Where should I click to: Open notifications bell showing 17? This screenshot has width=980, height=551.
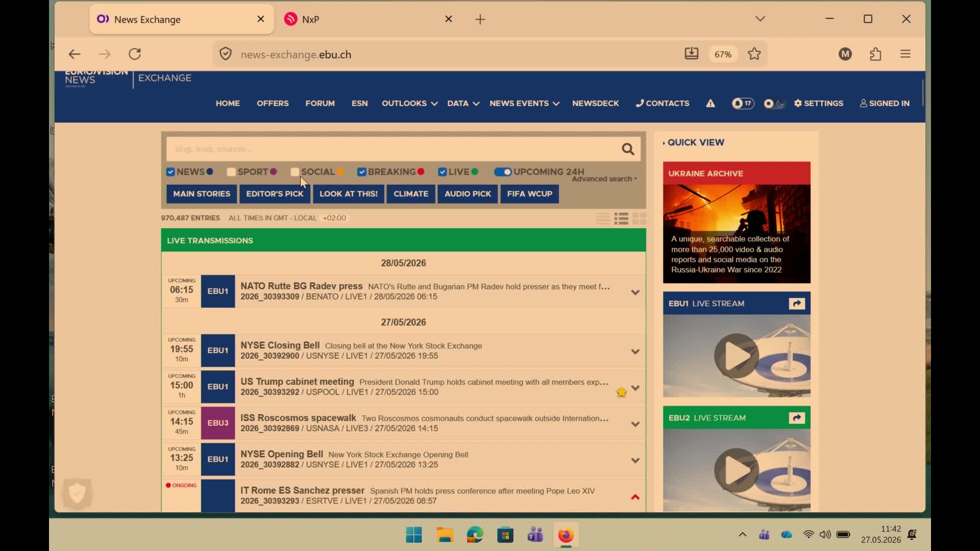click(x=743, y=104)
